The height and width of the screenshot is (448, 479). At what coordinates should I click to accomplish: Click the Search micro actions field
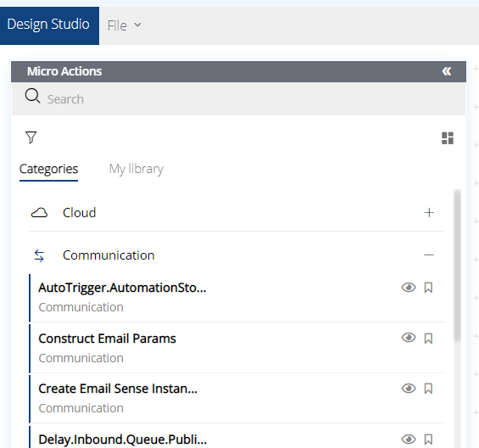(238, 99)
